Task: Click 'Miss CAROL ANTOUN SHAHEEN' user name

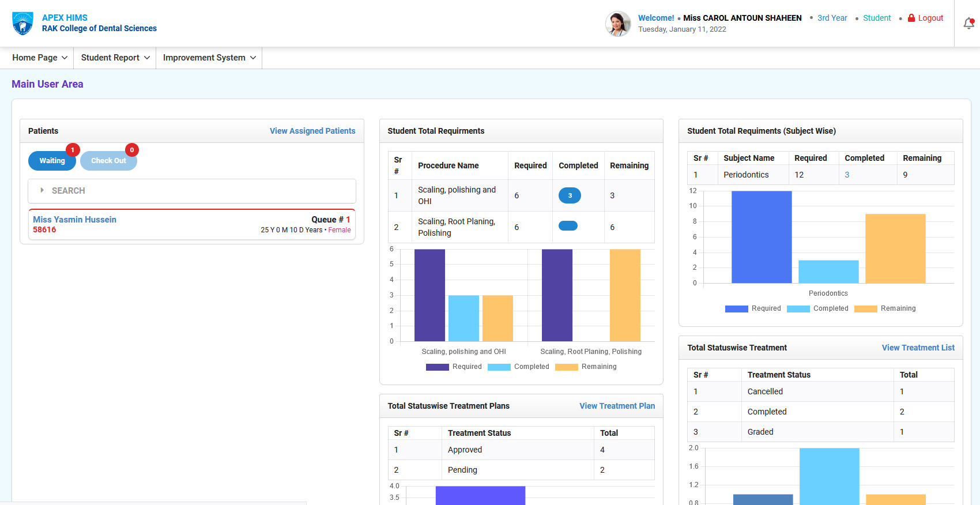Action: tap(742, 18)
